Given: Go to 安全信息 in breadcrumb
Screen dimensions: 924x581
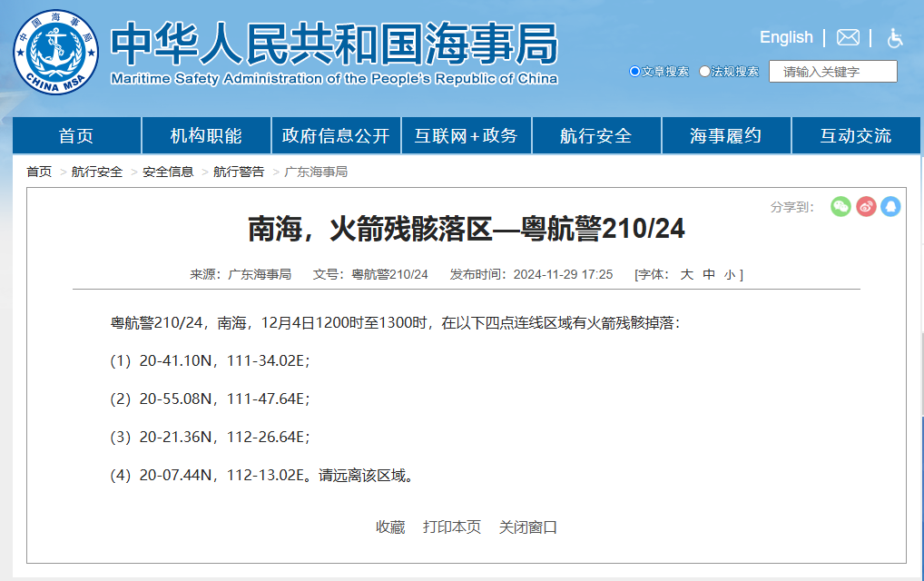Looking at the screenshot, I should (168, 172).
